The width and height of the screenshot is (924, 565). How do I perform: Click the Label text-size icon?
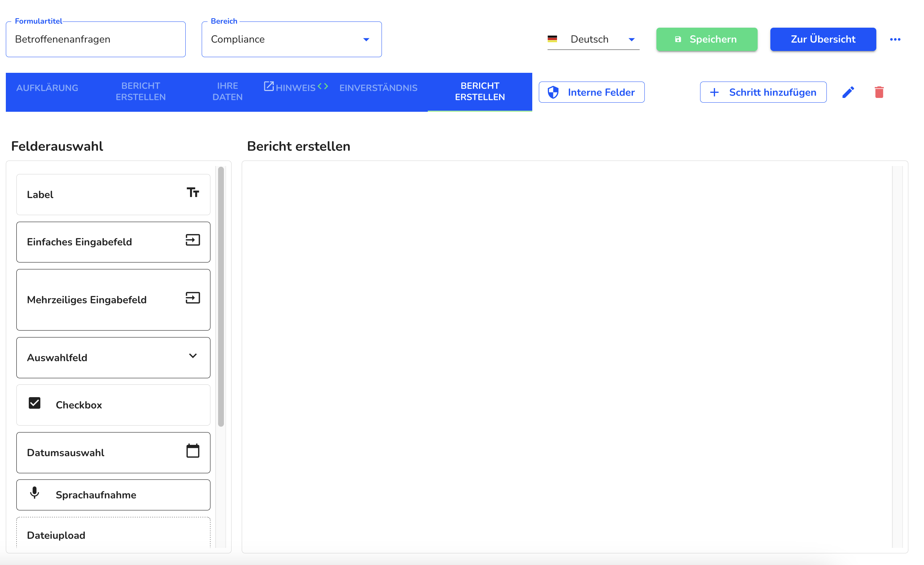coord(193,192)
